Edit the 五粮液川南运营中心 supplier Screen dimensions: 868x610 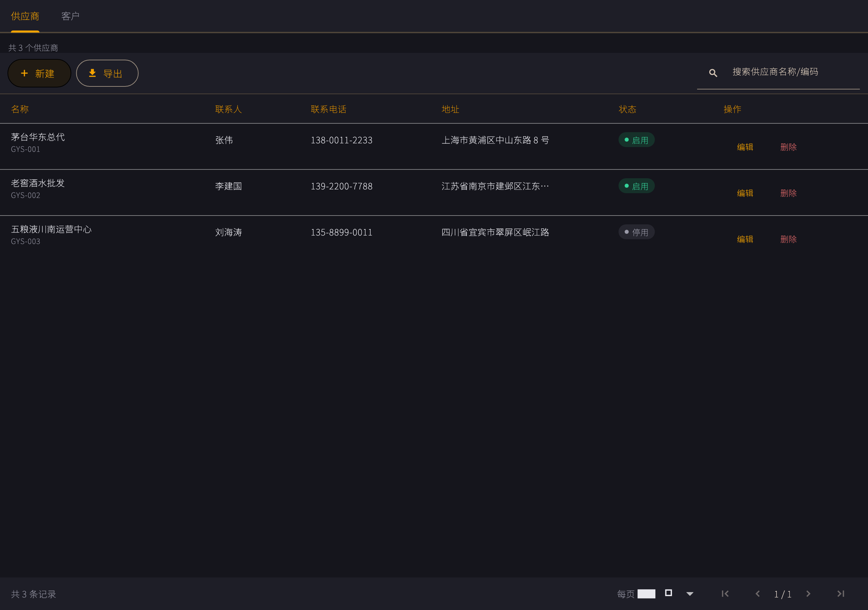(x=745, y=239)
